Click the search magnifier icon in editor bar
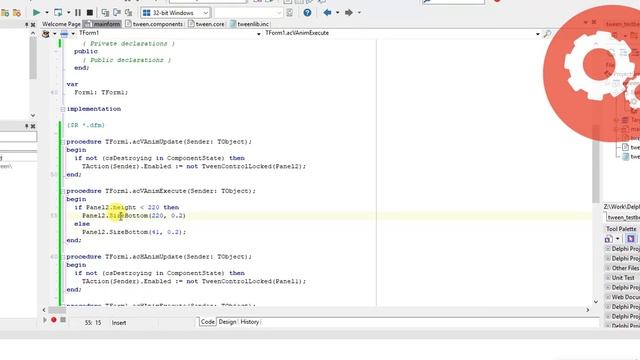The height and width of the screenshot is (360, 640). tap(547, 33)
